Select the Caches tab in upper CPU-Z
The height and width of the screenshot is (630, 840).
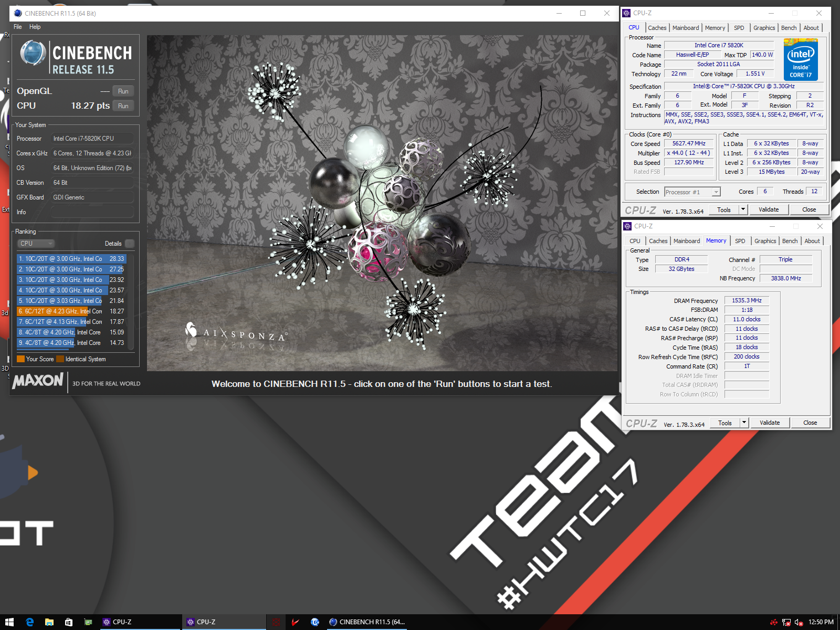pyautogui.click(x=657, y=28)
